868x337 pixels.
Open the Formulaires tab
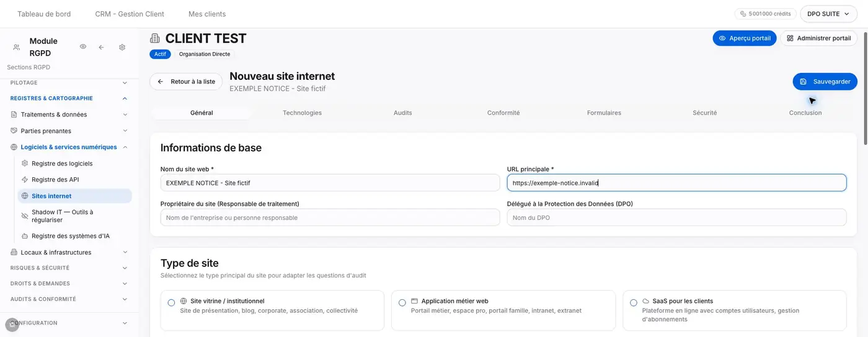[604, 113]
